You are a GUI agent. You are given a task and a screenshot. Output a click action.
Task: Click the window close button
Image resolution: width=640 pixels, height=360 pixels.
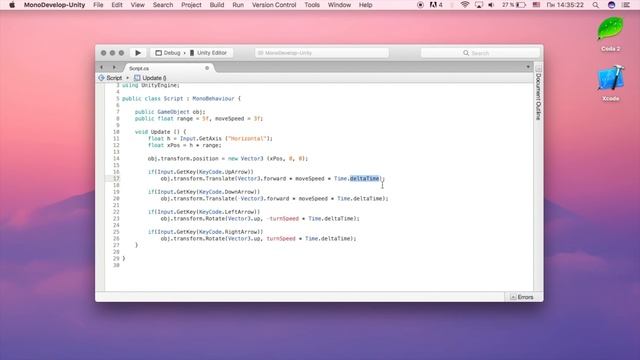[103, 53]
